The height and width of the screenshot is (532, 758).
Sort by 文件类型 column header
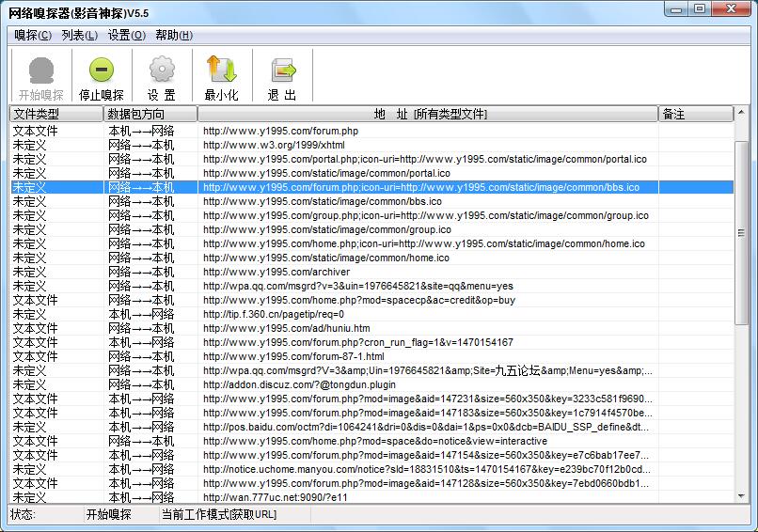[56, 114]
